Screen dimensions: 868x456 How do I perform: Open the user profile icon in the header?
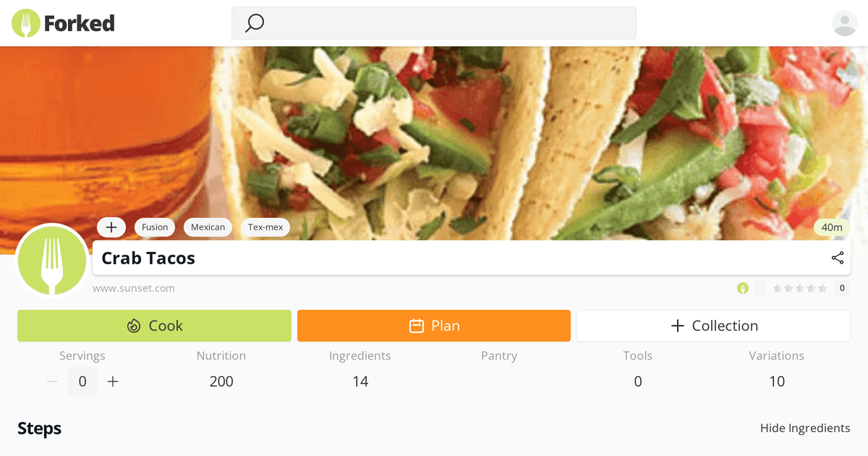[844, 23]
